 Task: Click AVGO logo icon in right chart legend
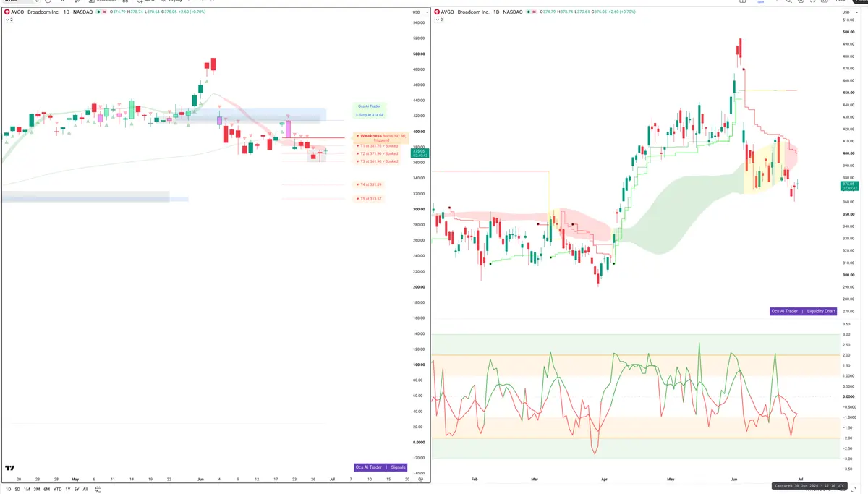tap(437, 12)
